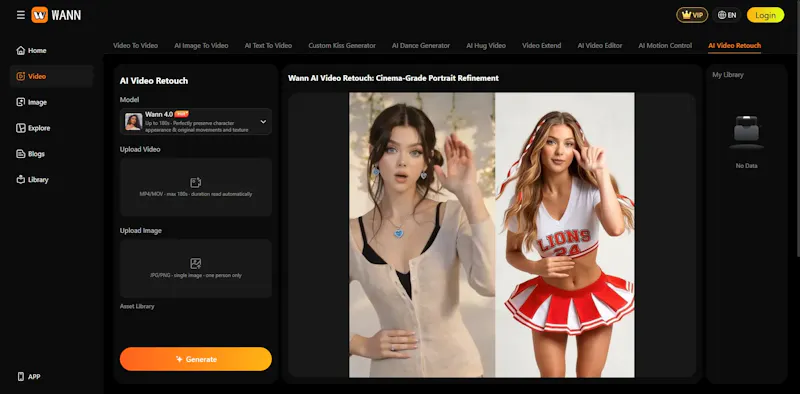
Task: Click the APP label in sidebar
Action: (x=34, y=377)
